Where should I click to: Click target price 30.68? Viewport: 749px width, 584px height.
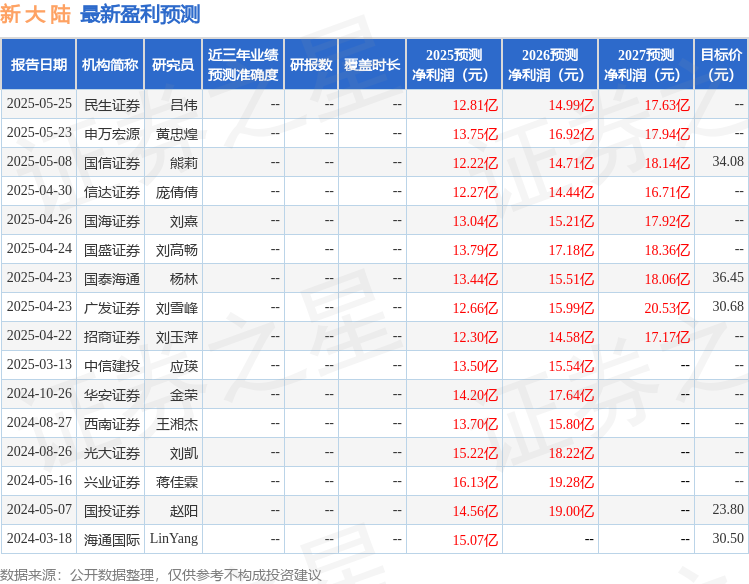click(x=728, y=306)
